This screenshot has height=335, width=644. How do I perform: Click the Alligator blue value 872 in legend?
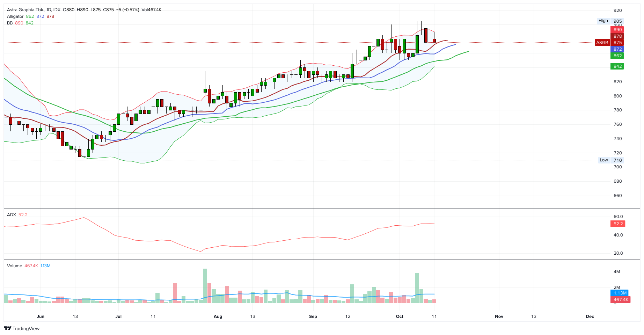point(40,16)
